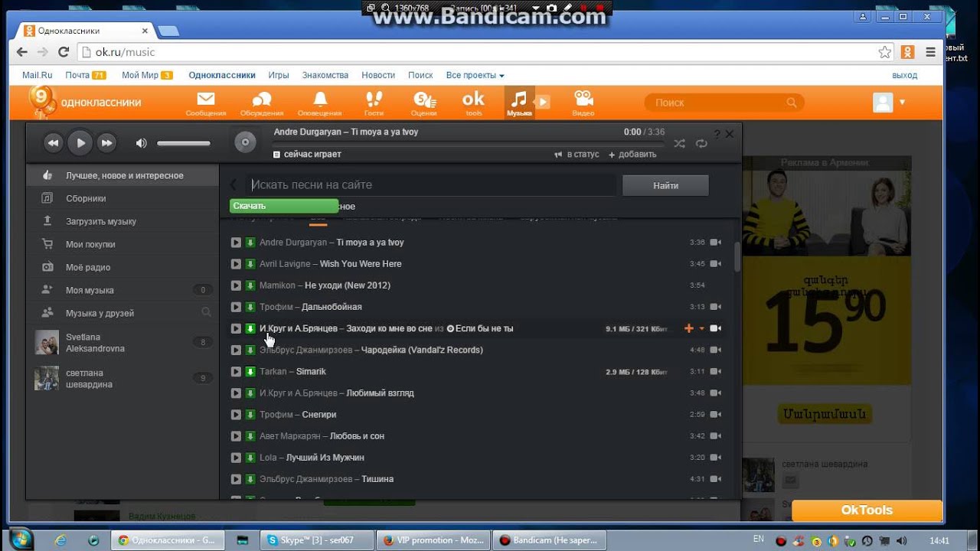Image resolution: width=980 pixels, height=551 pixels.
Task: Open Оценки ratings icon
Action: [x=424, y=103]
